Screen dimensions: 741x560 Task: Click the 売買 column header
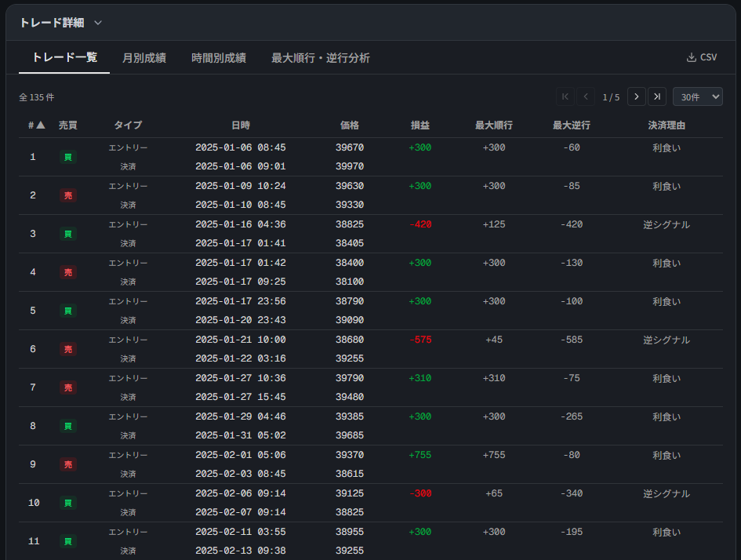click(68, 125)
